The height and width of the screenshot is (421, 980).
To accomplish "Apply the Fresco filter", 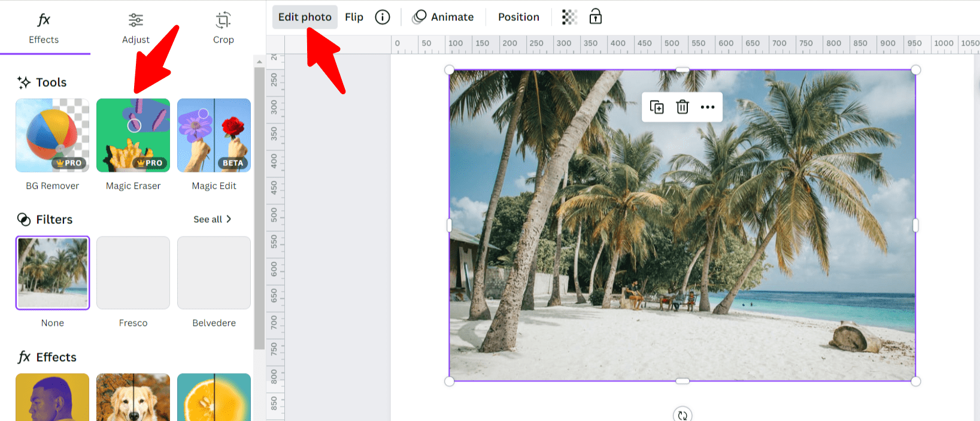I will [x=133, y=273].
